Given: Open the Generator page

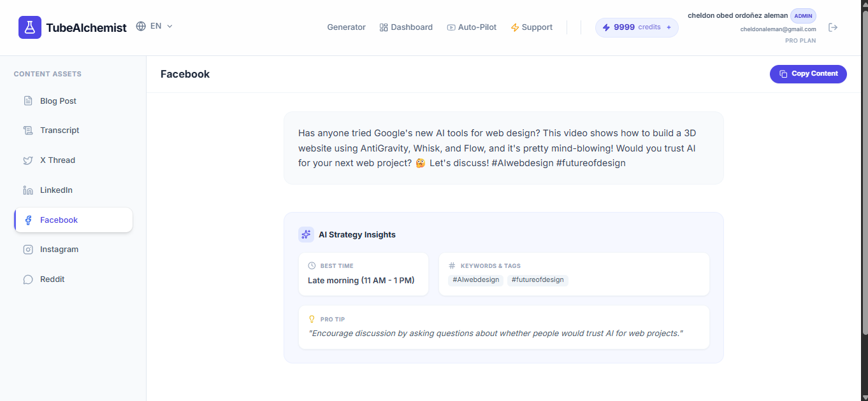Looking at the screenshot, I should pyautogui.click(x=346, y=27).
